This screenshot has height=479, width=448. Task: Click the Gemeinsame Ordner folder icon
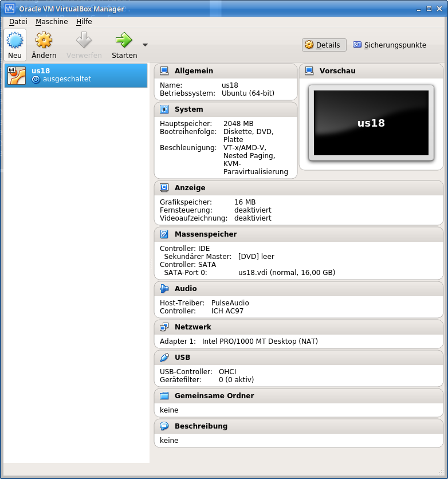click(164, 396)
